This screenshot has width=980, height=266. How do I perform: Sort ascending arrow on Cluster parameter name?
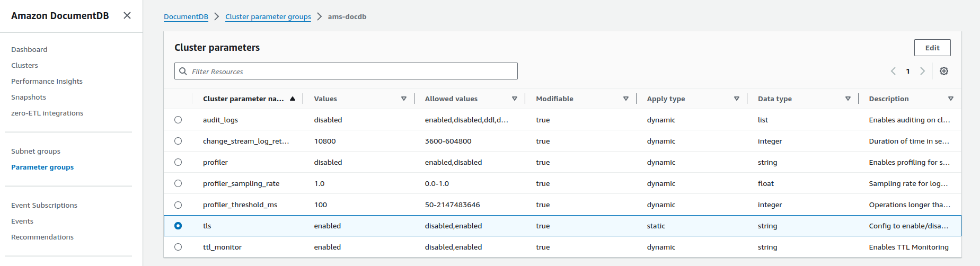point(293,99)
